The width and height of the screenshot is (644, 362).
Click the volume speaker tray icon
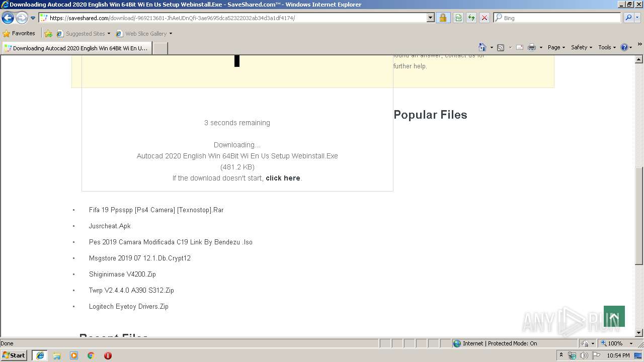click(x=584, y=355)
